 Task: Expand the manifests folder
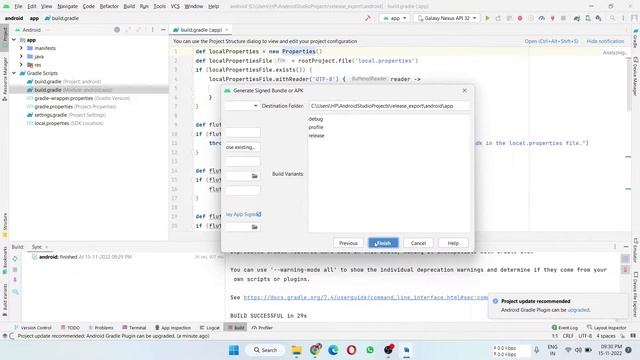tap(21, 48)
